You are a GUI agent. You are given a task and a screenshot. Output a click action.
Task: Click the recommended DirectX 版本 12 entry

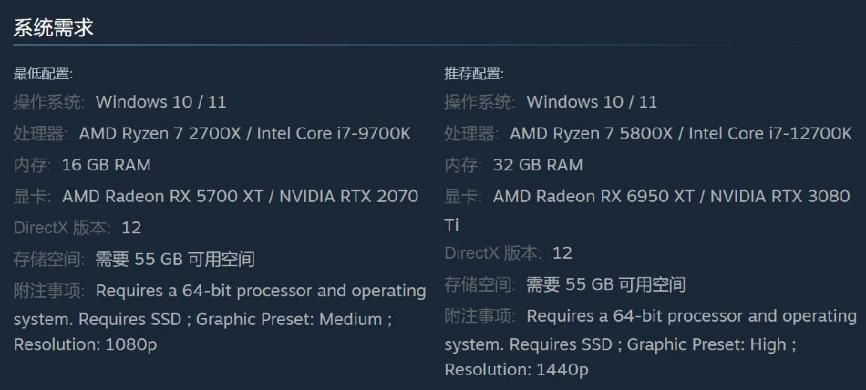click(x=508, y=254)
